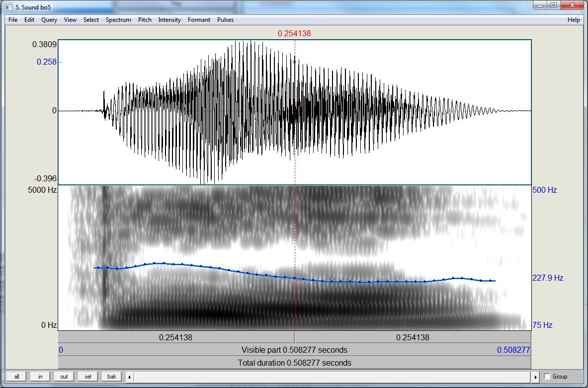Open the Edit menu
The image size is (588, 388).
pos(29,20)
